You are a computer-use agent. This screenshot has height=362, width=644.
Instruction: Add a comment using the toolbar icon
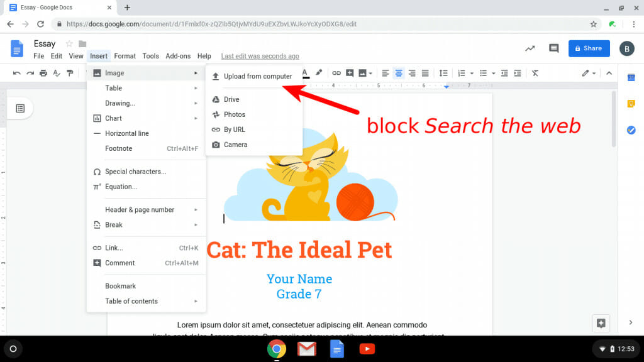pyautogui.click(x=349, y=73)
